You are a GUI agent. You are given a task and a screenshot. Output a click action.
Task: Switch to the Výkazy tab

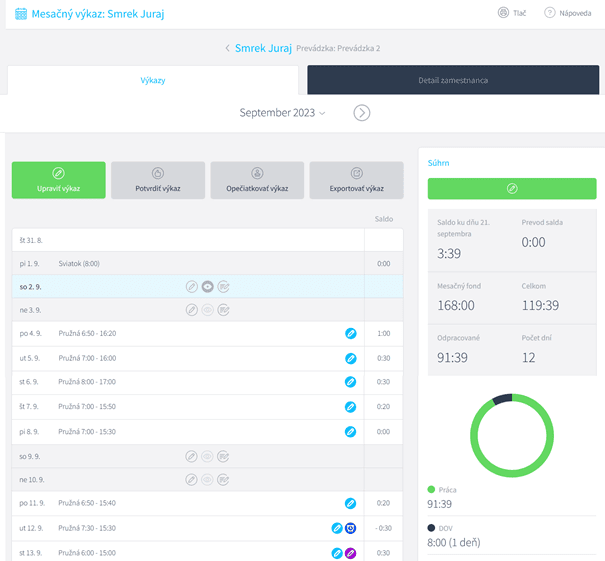pos(151,80)
